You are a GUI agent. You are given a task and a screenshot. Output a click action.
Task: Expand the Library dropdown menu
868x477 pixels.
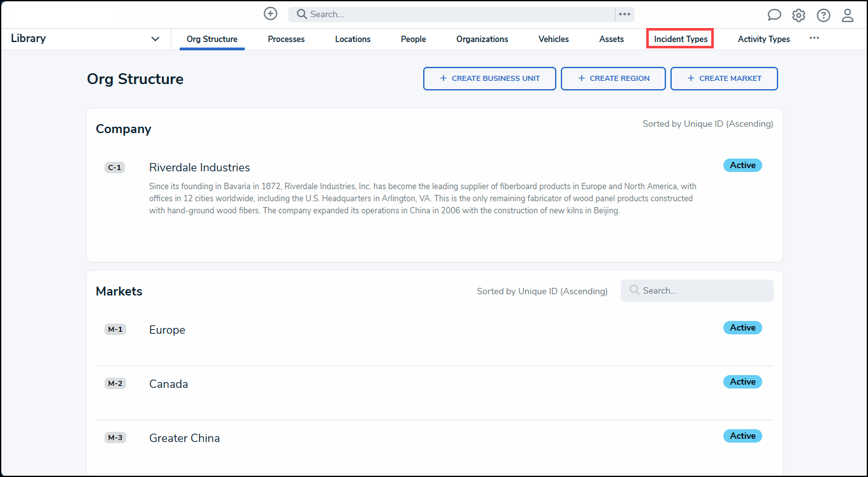(x=155, y=39)
